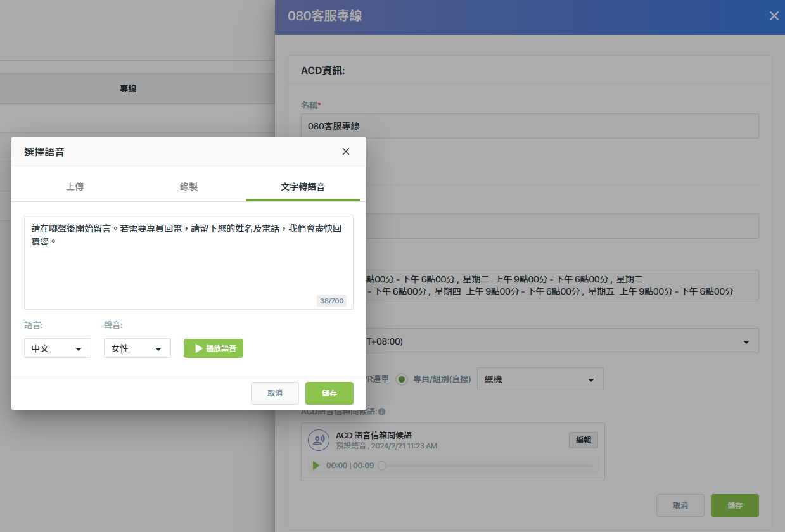This screenshot has height=532, width=785.
Task: Click 儲存 in the 選擇語音 dialog
Action: click(329, 393)
